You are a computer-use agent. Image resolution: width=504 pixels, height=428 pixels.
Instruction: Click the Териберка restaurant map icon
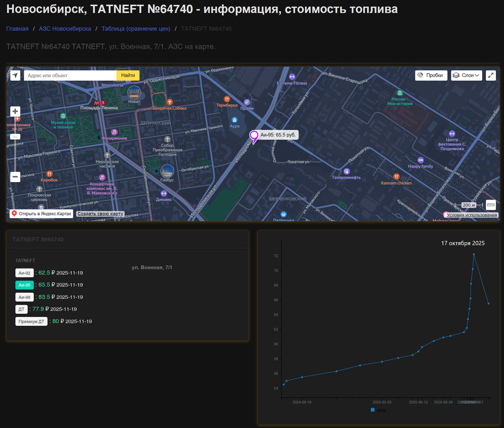(227, 99)
